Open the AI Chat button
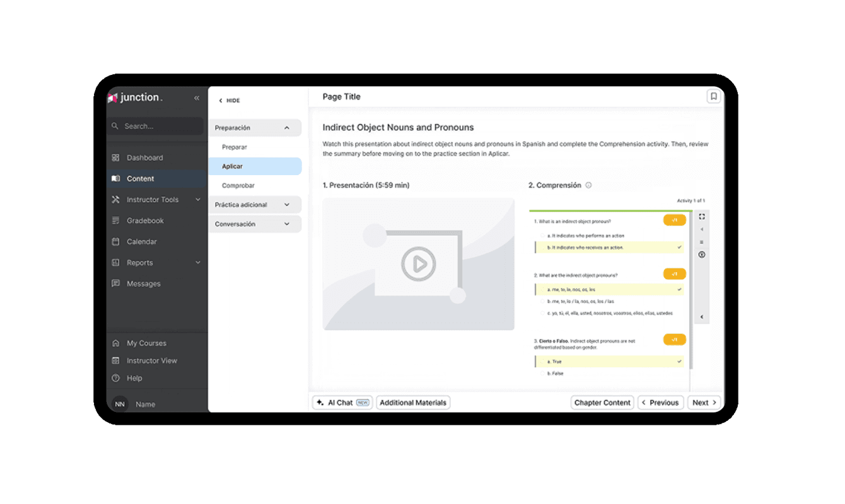 [x=342, y=403]
